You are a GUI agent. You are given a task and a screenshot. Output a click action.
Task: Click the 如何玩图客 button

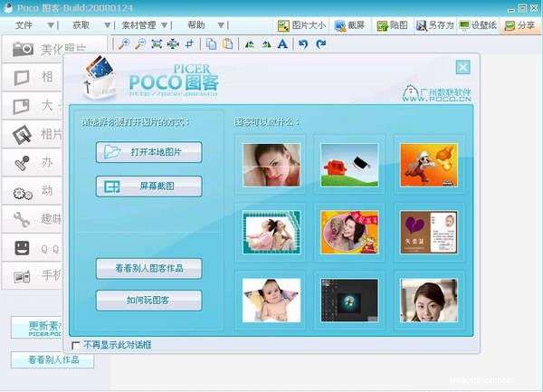[149, 301]
